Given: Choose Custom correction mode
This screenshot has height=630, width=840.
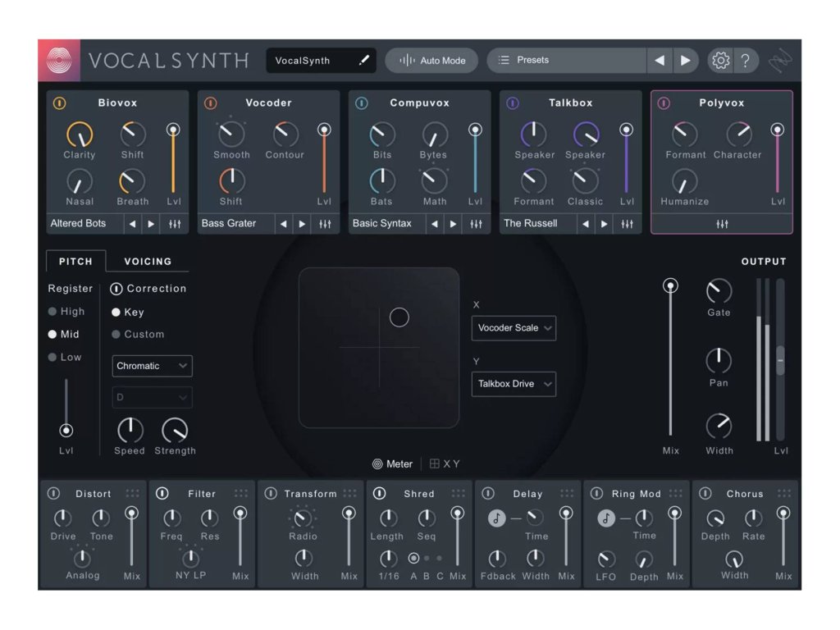Looking at the screenshot, I should pos(138,335).
